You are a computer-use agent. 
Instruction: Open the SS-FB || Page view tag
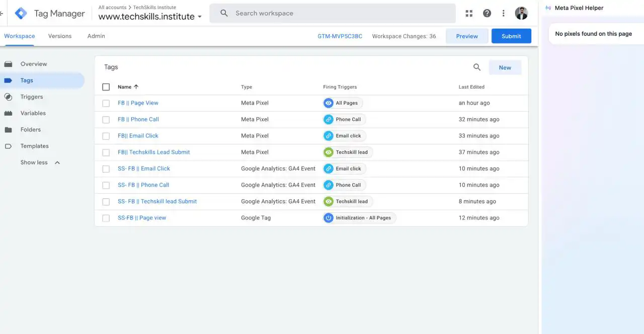pos(142,218)
